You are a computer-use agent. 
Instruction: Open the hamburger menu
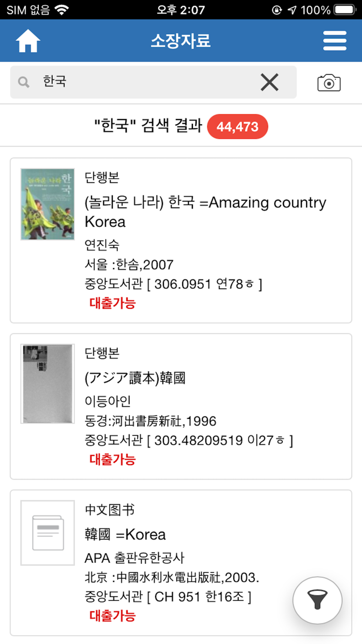click(335, 40)
